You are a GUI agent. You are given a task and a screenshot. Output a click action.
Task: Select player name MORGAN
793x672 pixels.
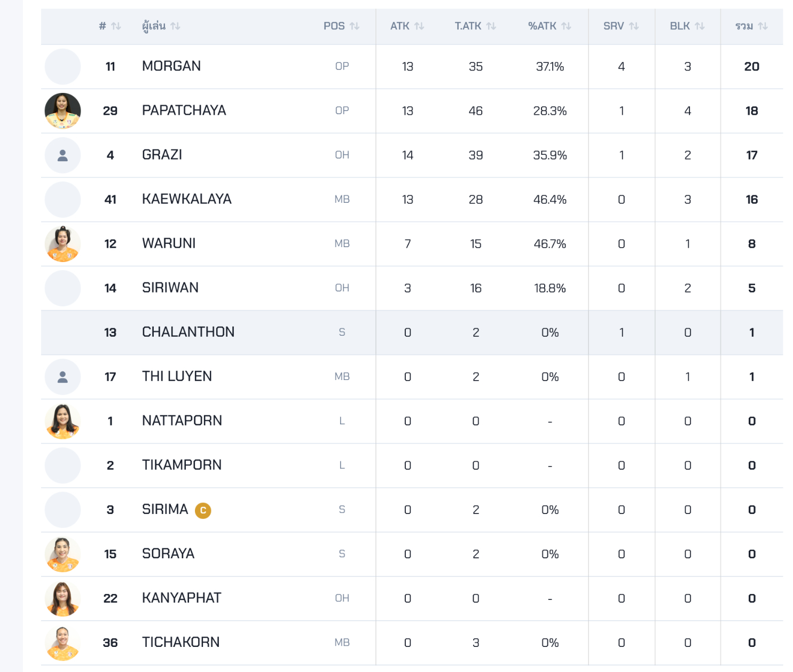[171, 66]
